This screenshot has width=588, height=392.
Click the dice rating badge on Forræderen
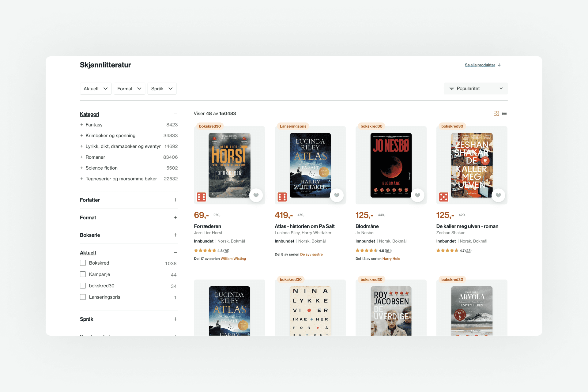(202, 197)
